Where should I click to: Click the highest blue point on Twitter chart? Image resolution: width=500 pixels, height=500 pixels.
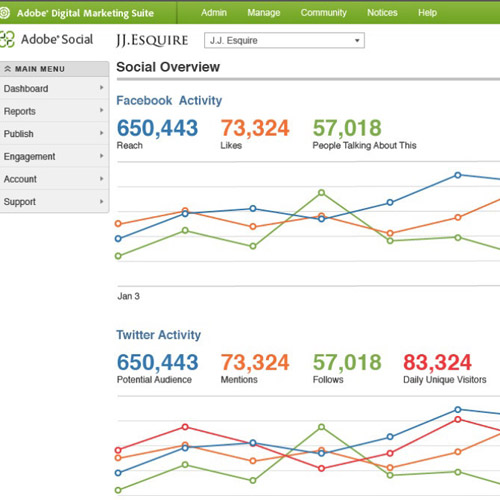[458, 409]
